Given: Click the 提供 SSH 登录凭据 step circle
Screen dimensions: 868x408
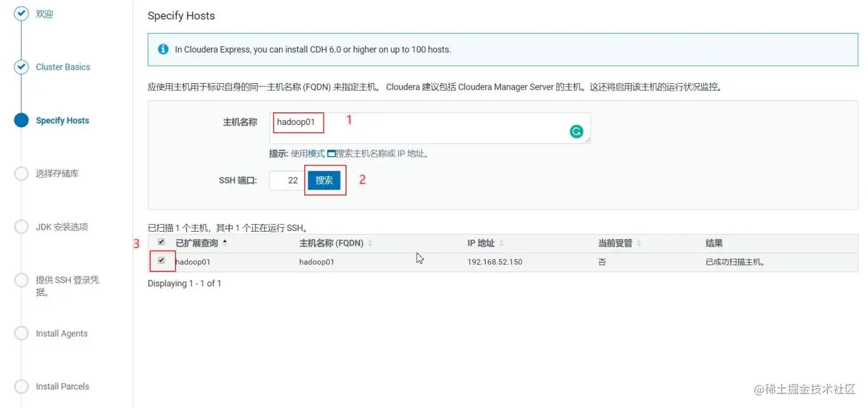Looking at the screenshot, I should coord(22,280).
